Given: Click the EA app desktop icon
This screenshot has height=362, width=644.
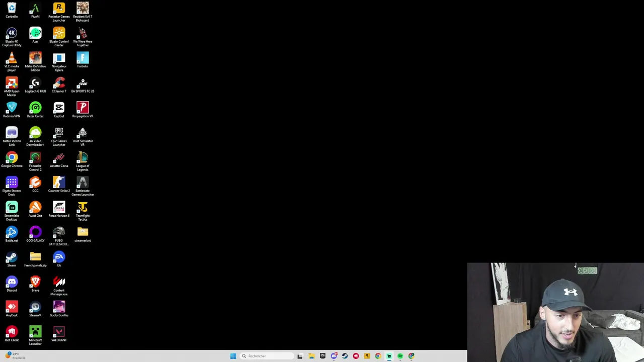Looking at the screenshot, I should coord(59,259).
